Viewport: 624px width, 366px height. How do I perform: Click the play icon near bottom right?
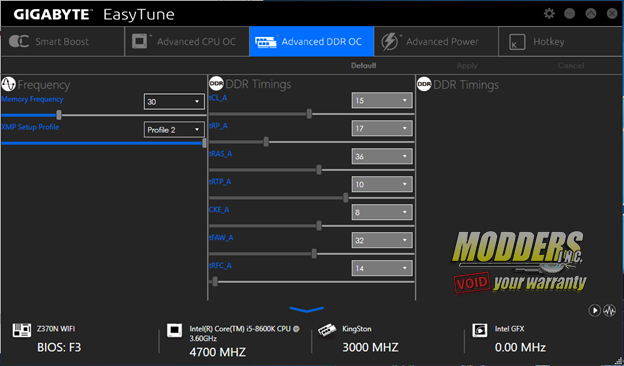tap(595, 310)
